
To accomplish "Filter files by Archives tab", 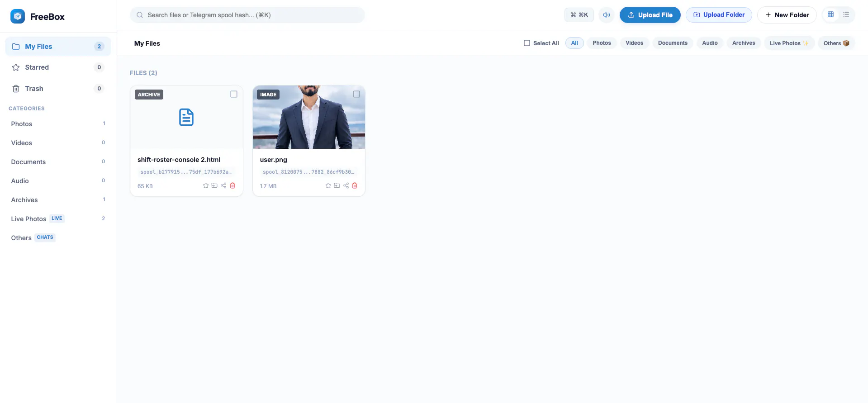I will [744, 43].
